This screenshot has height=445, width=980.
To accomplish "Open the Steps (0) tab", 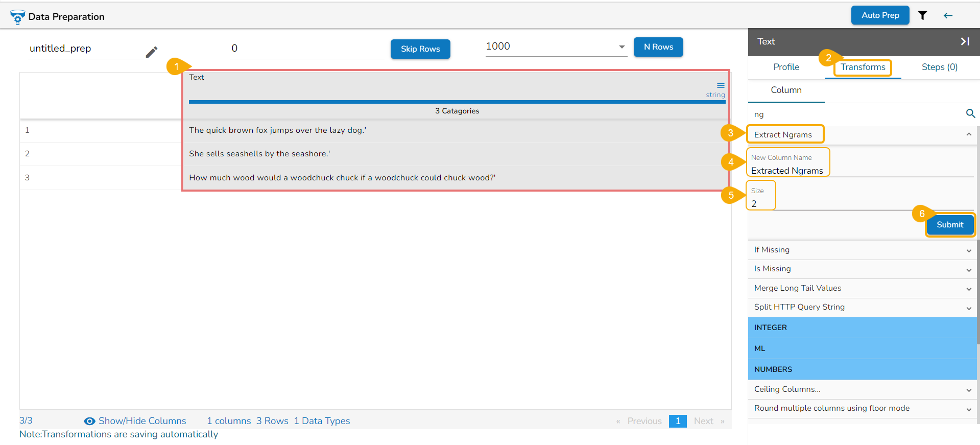I will click(x=939, y=67).
